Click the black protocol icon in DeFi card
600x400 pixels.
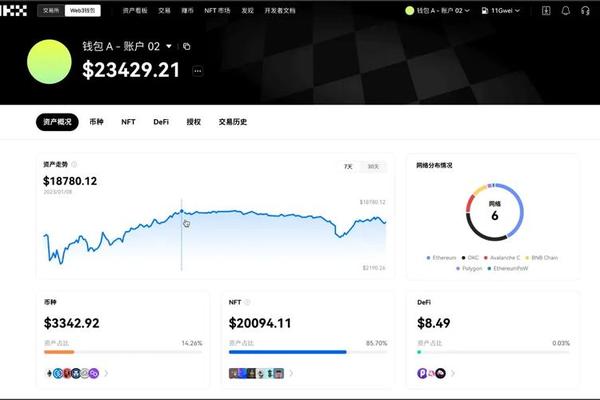pos(440,373)
